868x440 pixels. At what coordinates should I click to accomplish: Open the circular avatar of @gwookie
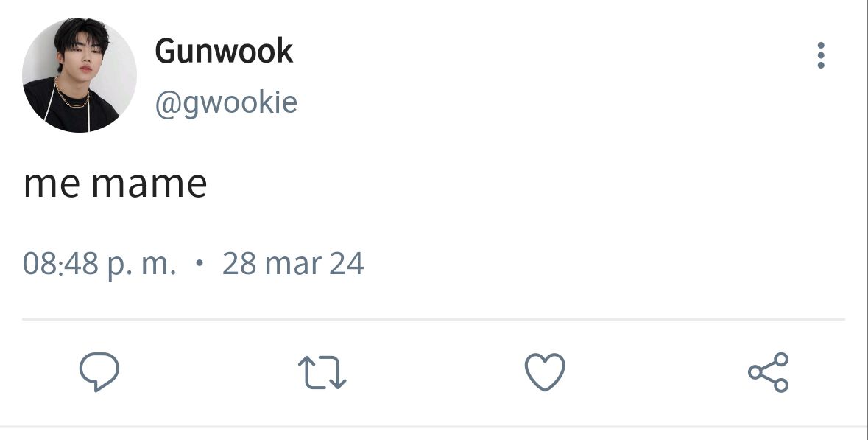pyautogui.click(x=80, y=75)
